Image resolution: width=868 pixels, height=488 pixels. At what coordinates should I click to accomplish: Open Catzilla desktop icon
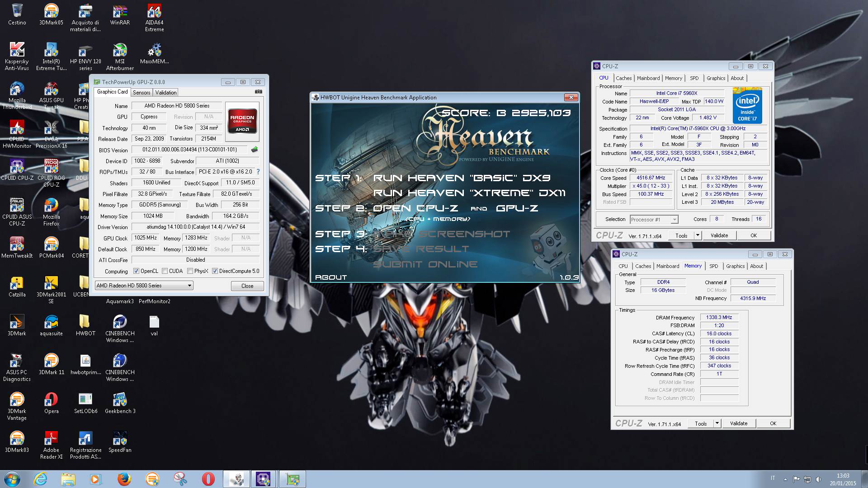point(17,286)
